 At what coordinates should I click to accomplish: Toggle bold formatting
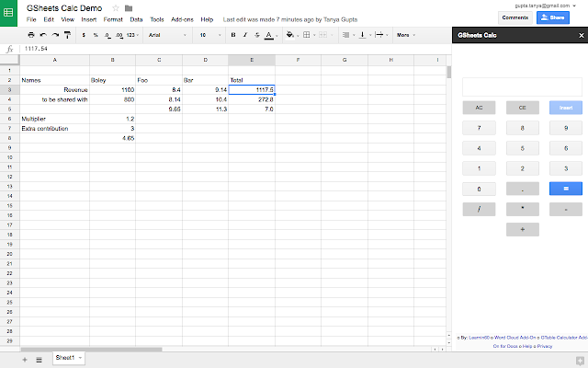tap(233, 35)
